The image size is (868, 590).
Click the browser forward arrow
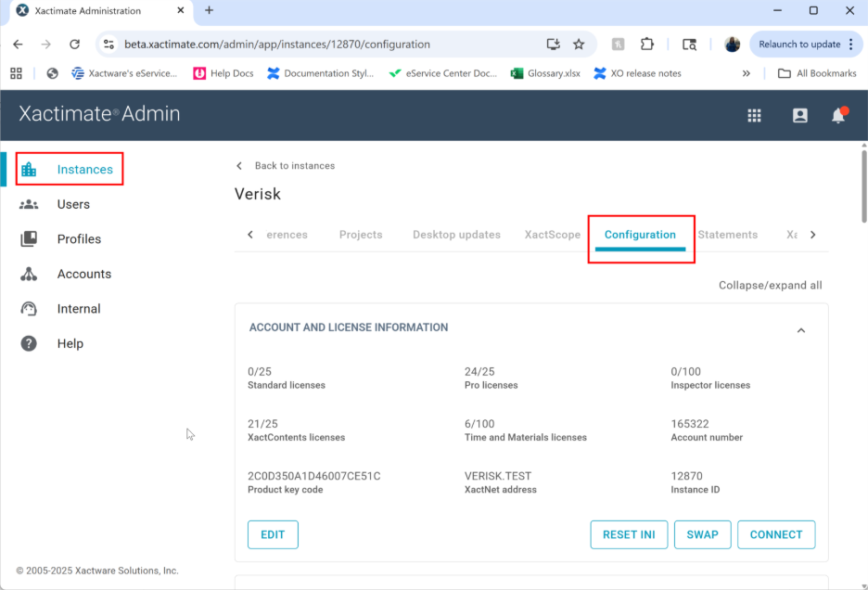[46, 45]
